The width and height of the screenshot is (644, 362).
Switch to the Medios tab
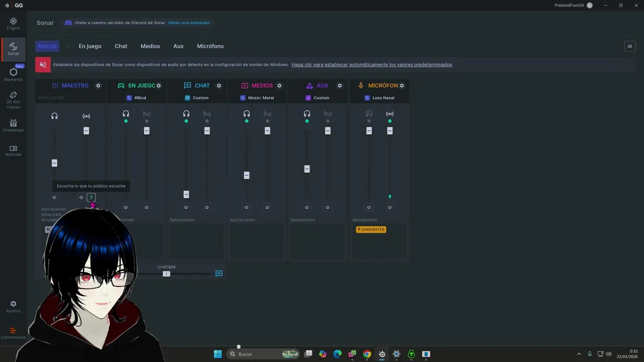pyautogui.click(x=150, y=46)
